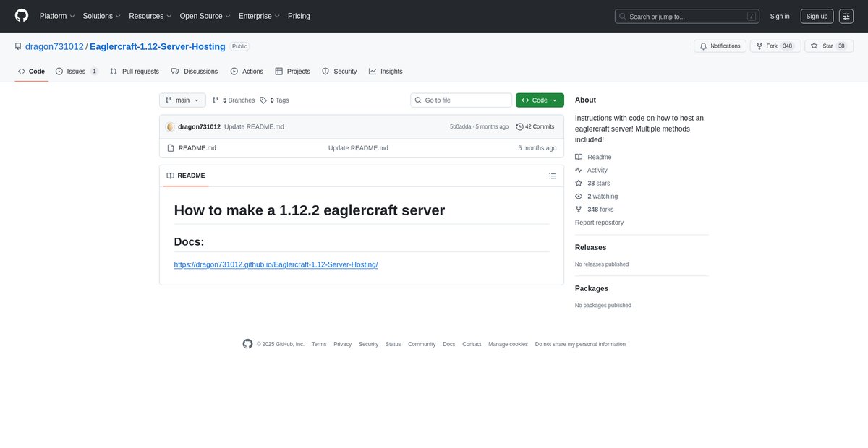Focus the Search or jump to field
Viewport: 868px width, 448px height.
(x=686, y=16)
